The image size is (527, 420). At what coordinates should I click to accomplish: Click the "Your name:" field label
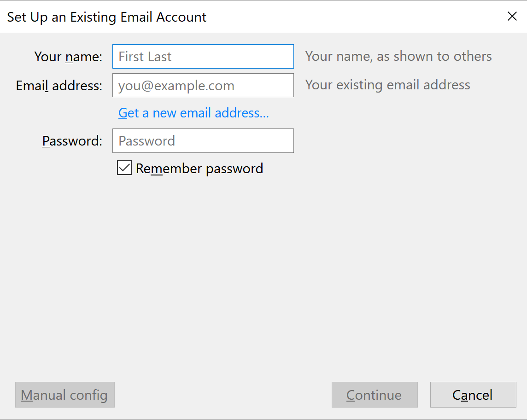68,57
